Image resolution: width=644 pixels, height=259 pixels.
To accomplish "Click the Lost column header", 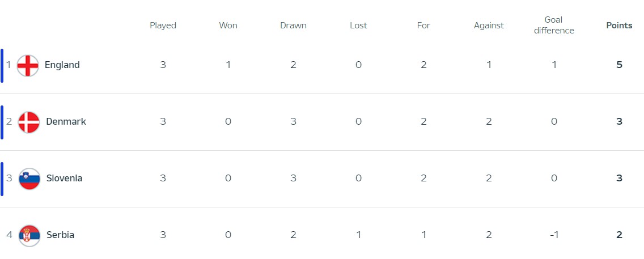I will (x=358, y=26).
